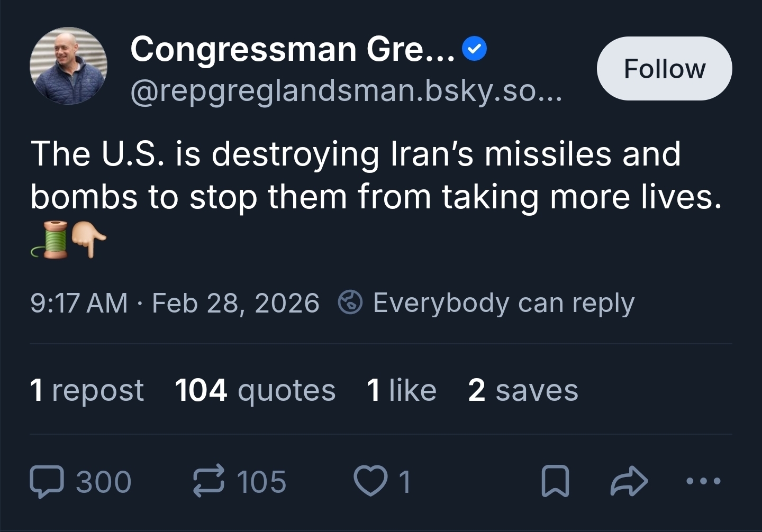The height and width of the screenshot is (532, 762).
Task: Open the Congressman's profile avatar
Action: [x=69, y=66]
